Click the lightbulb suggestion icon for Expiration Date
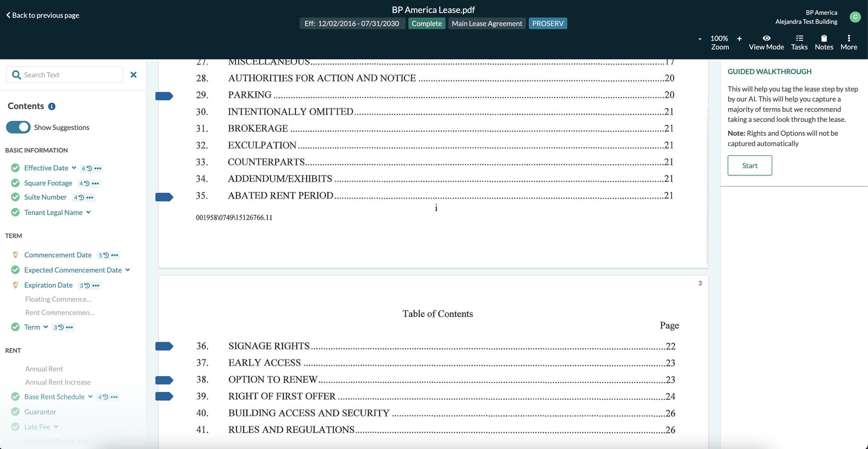Screen dimensions: 868x449 [15, 285]
